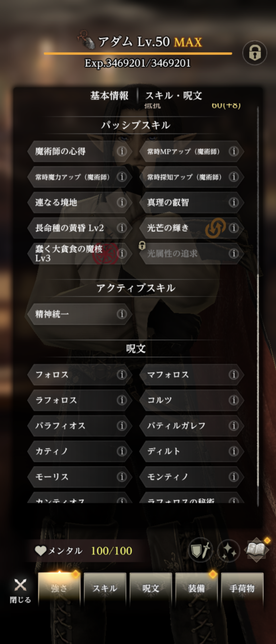
Task: Show info for 精神統一 active skill
Action: (x=122, y=314)
